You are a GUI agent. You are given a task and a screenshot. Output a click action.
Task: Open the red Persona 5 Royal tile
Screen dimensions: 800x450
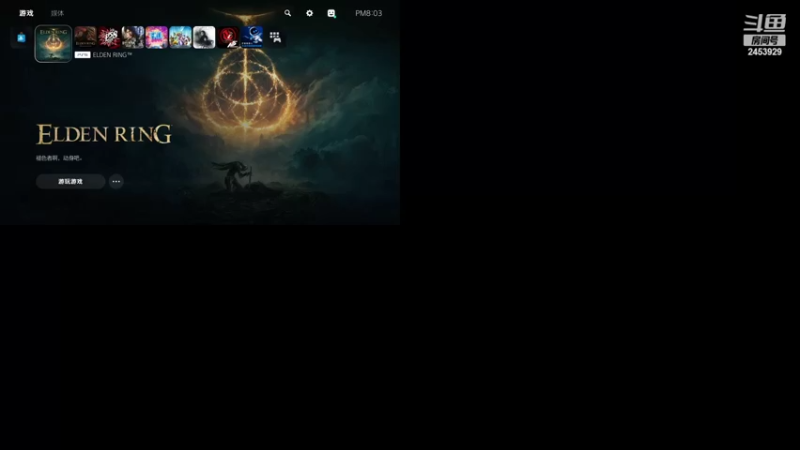click(x=228, y=37)
